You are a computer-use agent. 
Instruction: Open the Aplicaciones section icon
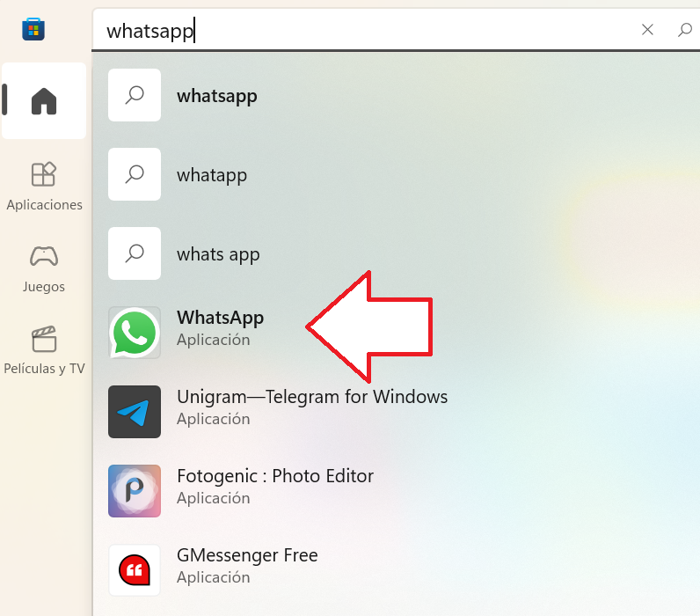click(44, 174)
